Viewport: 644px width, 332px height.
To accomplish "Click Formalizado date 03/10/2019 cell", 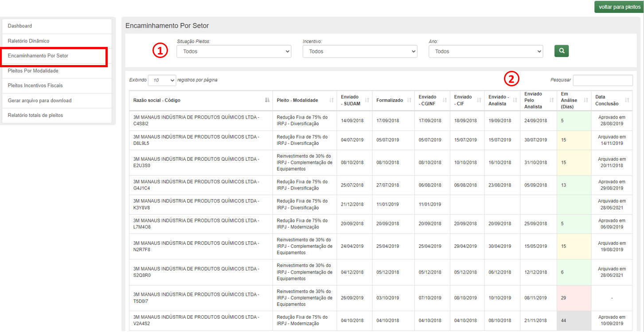I will click(394, 298).
